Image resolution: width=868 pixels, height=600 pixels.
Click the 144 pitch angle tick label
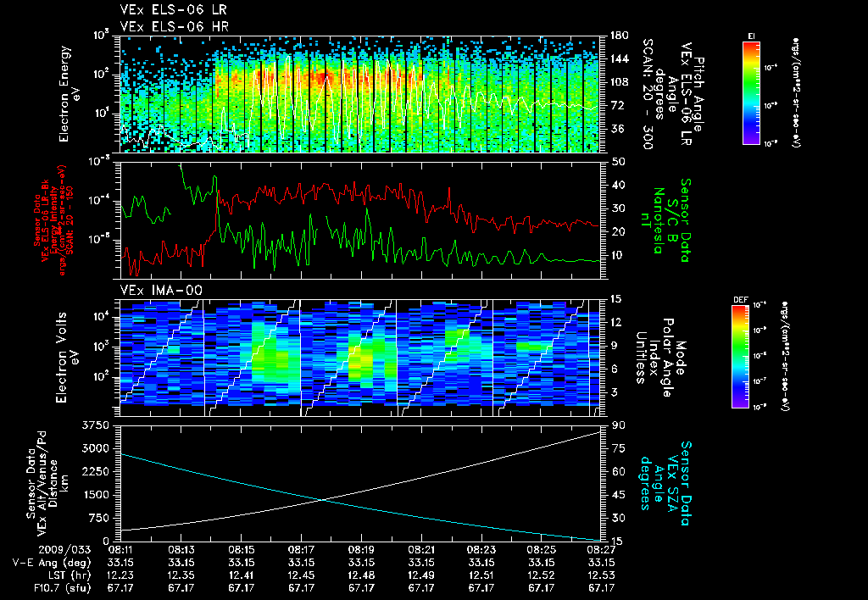pyautogui.click(x=619, y=58)
